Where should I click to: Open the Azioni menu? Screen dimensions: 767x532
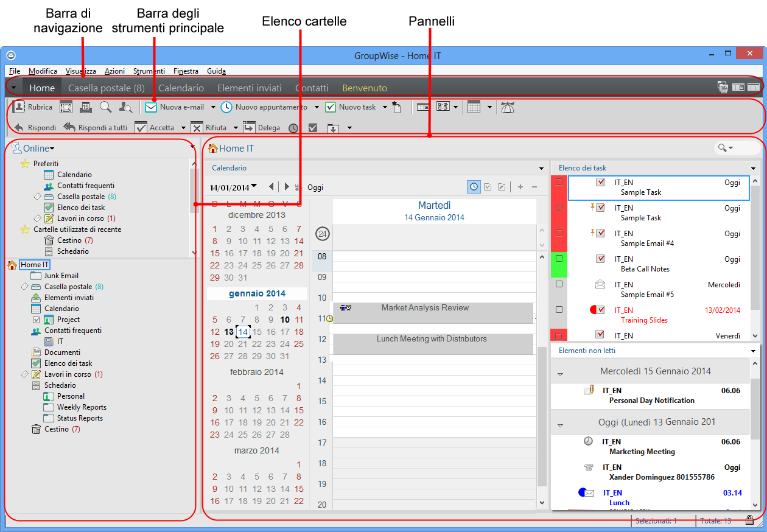[114, 71]
